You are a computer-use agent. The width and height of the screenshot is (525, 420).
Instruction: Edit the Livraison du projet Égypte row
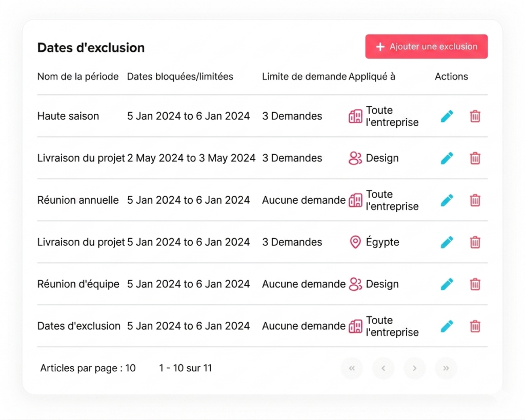[x=447, y=242]
